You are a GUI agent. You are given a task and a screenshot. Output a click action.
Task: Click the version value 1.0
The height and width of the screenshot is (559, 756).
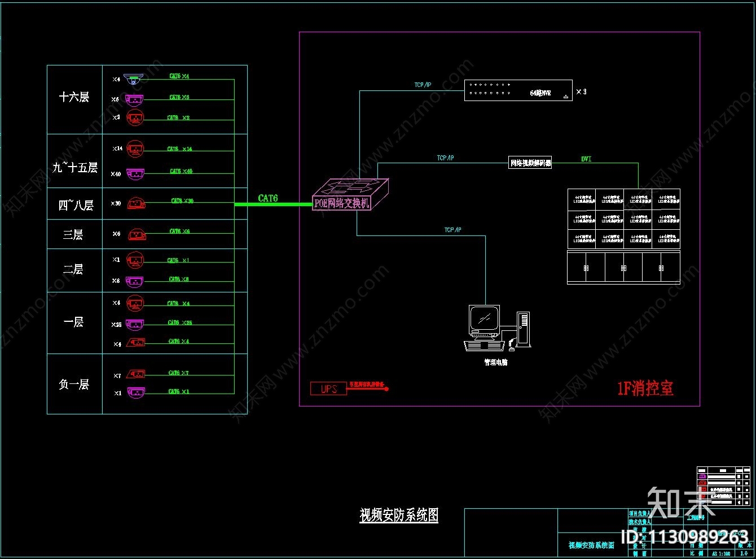click(744, 554)
